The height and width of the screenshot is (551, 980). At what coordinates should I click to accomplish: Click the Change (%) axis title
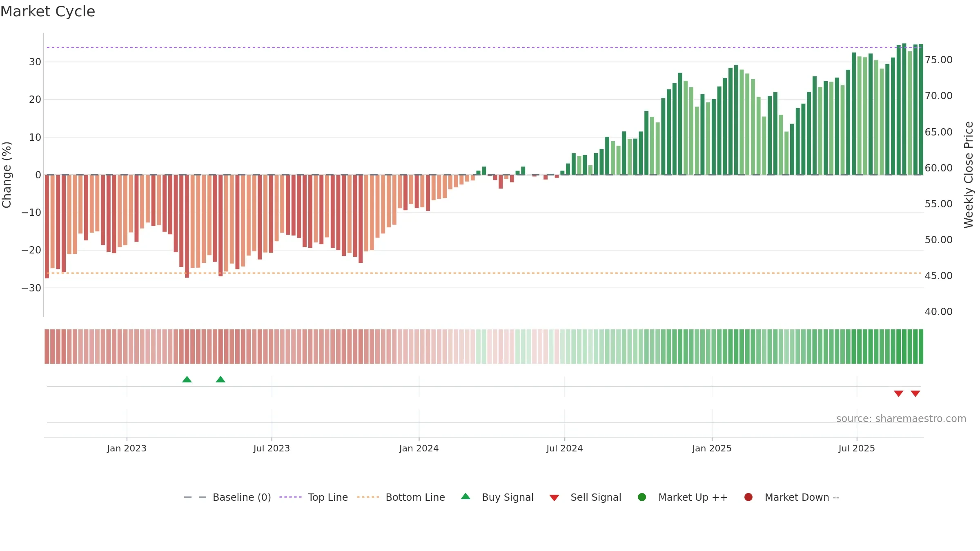(7, 175)
